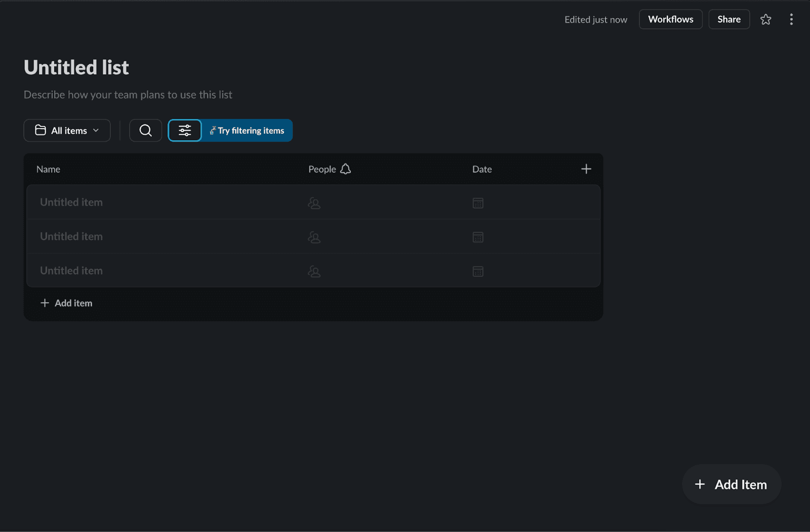Viewport: 810px width, 532px height.
Task: Rename the second Untitled item
Action: click(71, 236)
